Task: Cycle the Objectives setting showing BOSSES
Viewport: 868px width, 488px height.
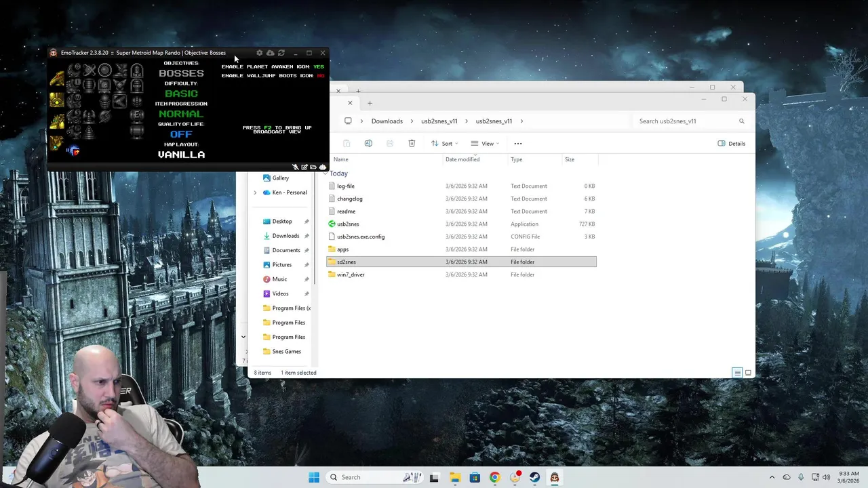Action: [181, 73]
